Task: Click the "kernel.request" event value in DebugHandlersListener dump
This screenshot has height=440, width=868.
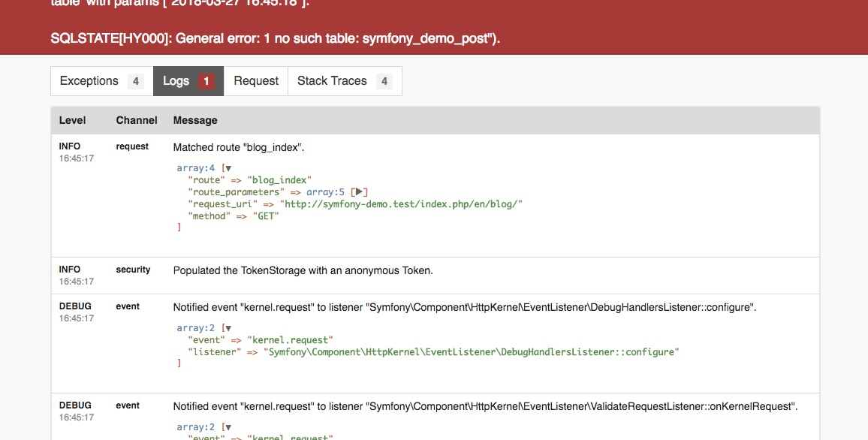Action: [290, 340]
